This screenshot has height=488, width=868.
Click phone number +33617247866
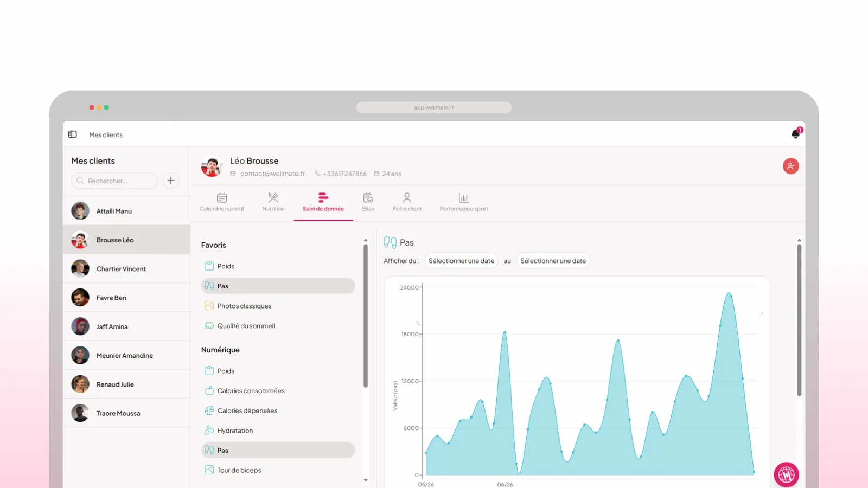point(344,174)
